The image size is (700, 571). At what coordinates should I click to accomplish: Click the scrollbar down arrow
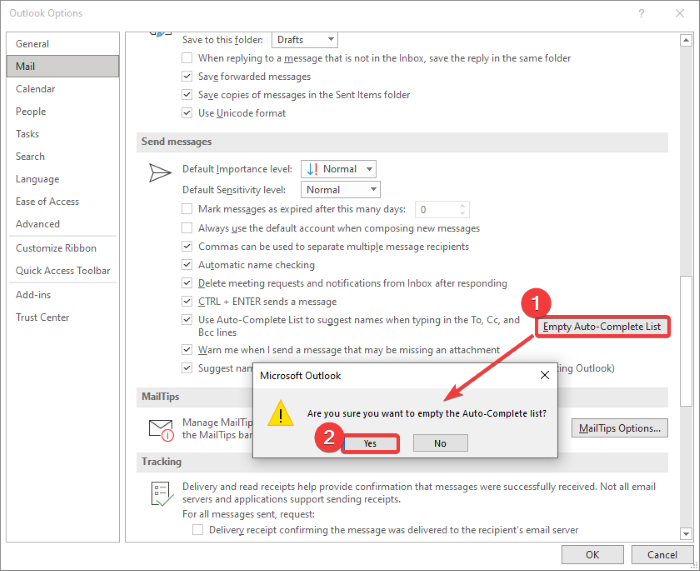pos(686,533)
